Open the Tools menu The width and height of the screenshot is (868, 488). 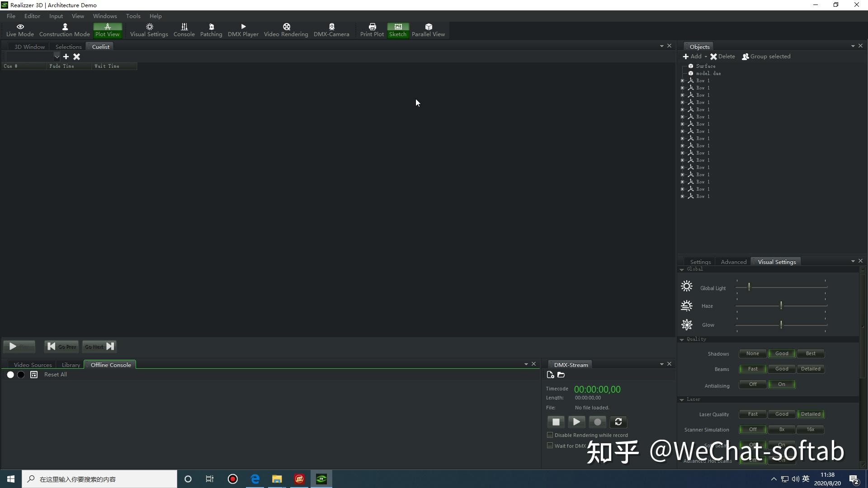click(x=133, y=16)
